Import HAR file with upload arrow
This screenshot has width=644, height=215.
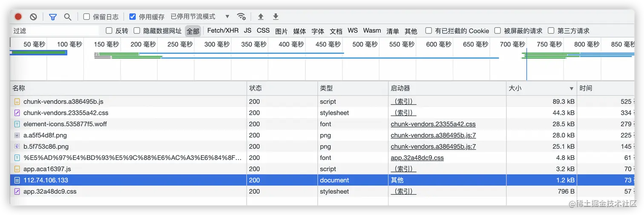(261, 17)
